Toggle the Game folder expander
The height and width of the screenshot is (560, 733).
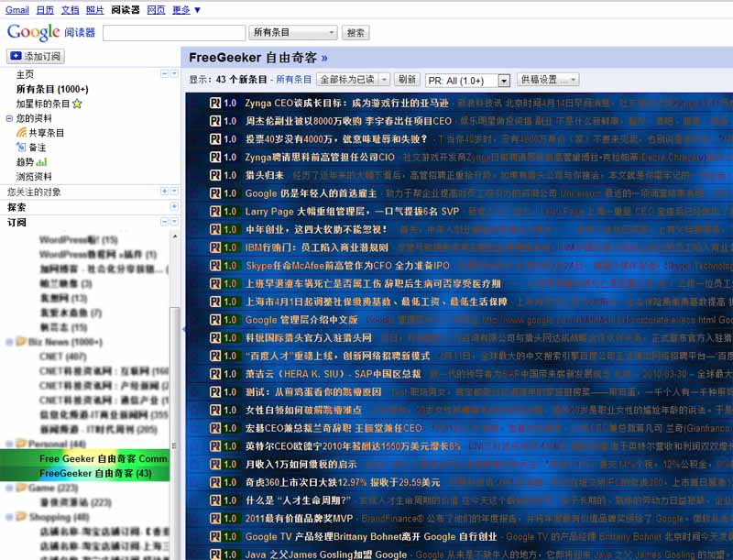pos(9,488)
